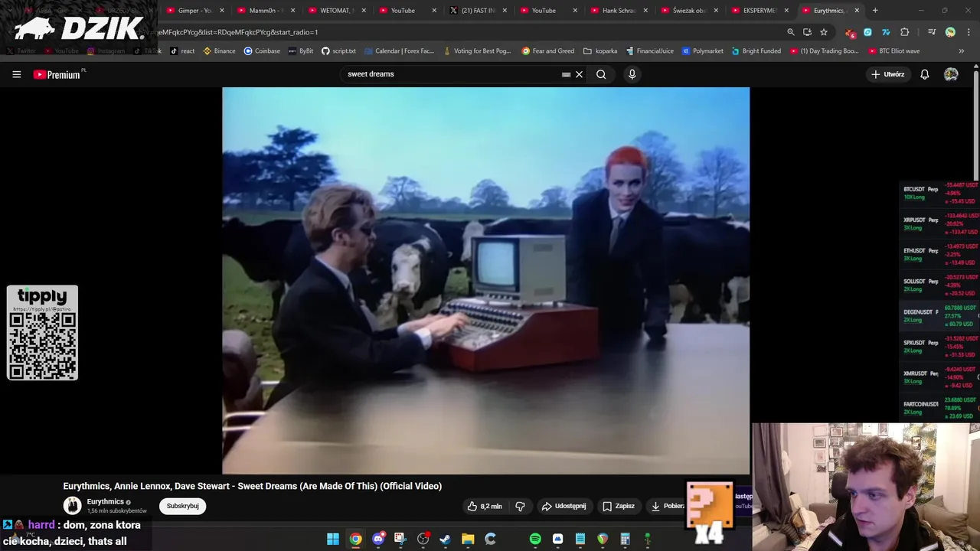Open the extension with the 6 badge

pos(850,32)
